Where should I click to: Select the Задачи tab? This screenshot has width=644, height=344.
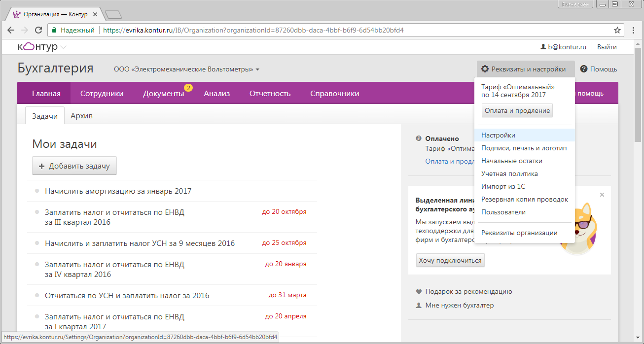click(45, 116)
